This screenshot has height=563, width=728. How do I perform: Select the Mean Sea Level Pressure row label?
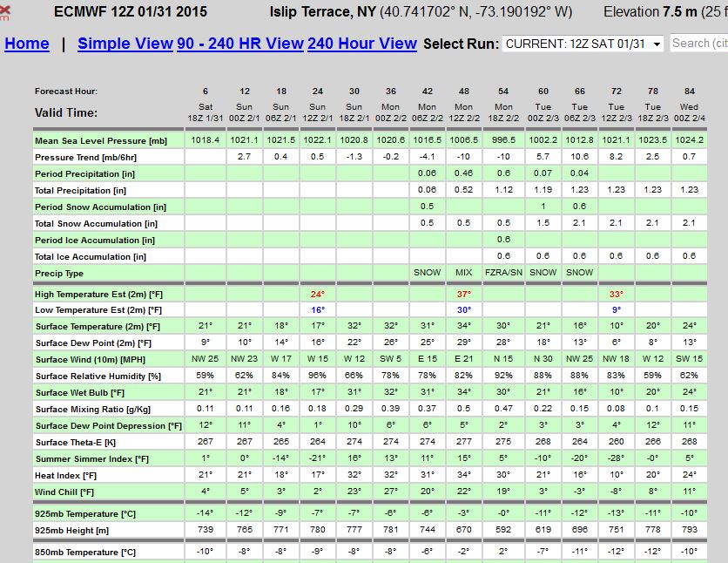point(101,141)
